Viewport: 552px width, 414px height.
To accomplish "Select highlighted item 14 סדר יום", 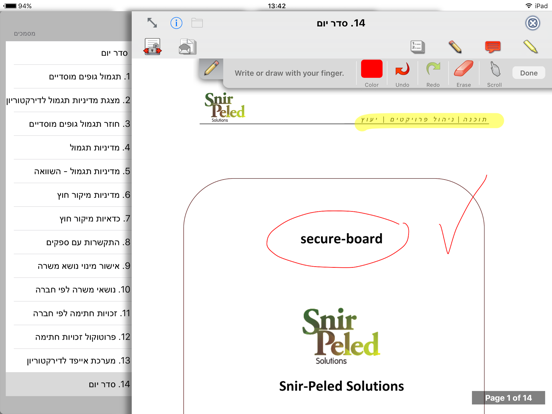I will coord(69,384).
